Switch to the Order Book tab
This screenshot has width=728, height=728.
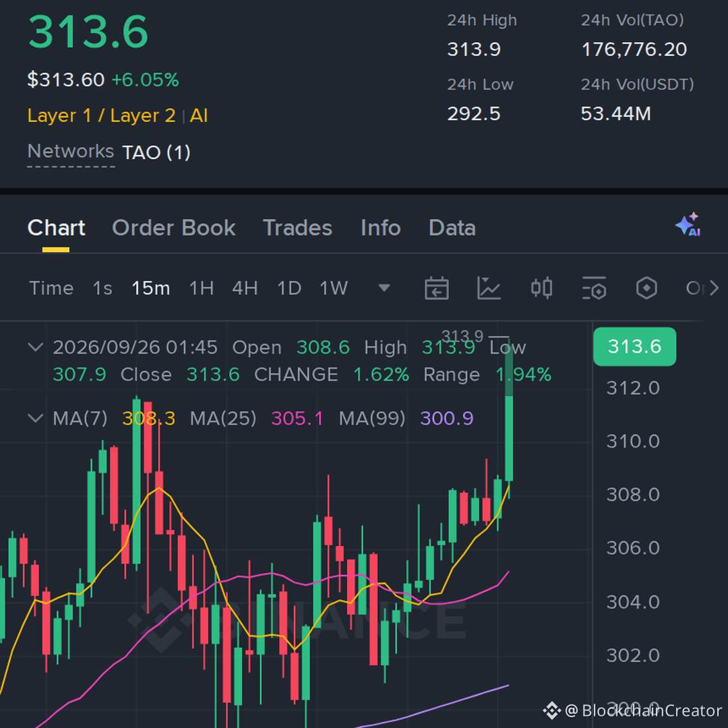174,228
